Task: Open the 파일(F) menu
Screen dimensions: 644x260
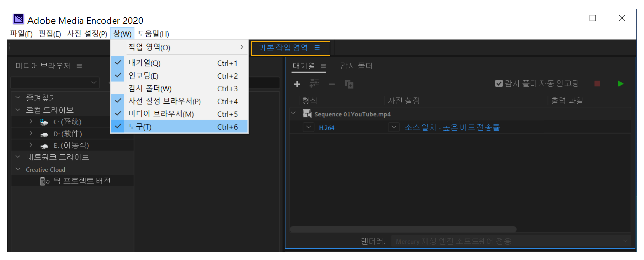Action: (x=21, y=34)
